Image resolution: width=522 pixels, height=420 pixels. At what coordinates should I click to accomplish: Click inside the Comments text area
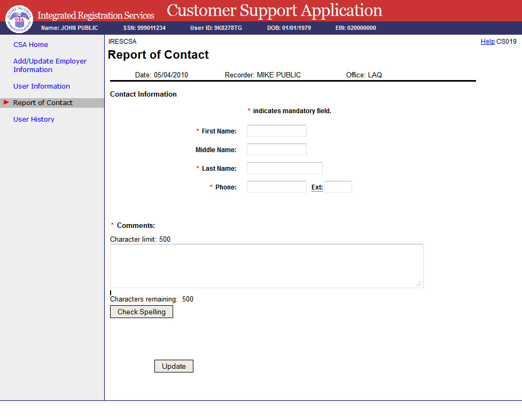pyautogui.click(x=267, y=266)
